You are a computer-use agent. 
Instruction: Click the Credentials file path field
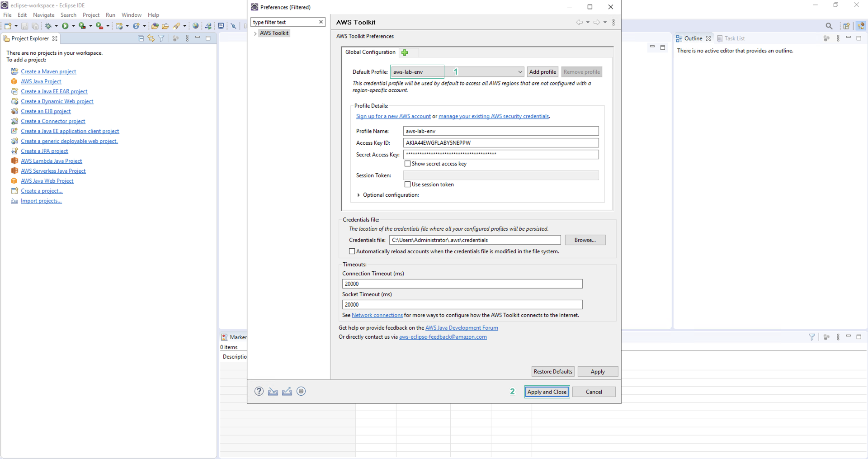point(475,240)
